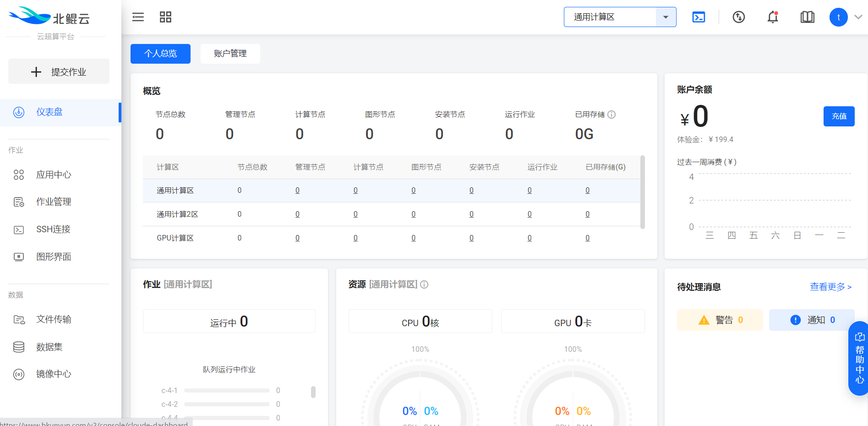Click the 警告 0 warning badge
Screen dimensions: 868x426
720,320
